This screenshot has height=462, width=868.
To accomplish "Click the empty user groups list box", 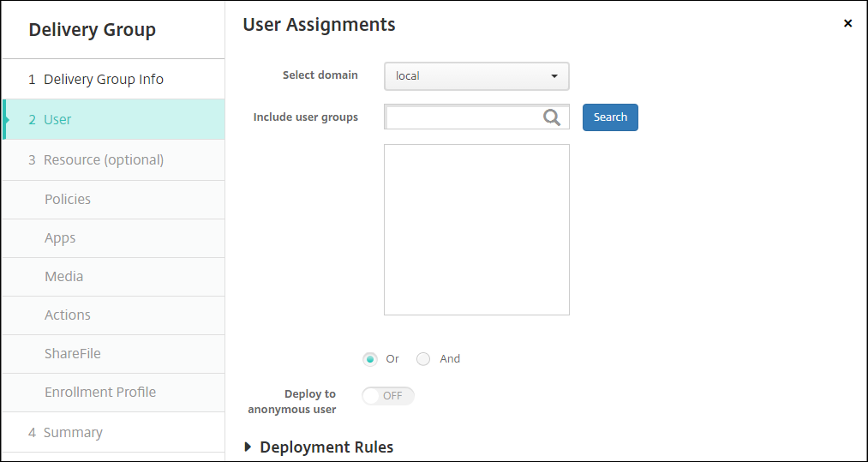I will coord(476,230).
